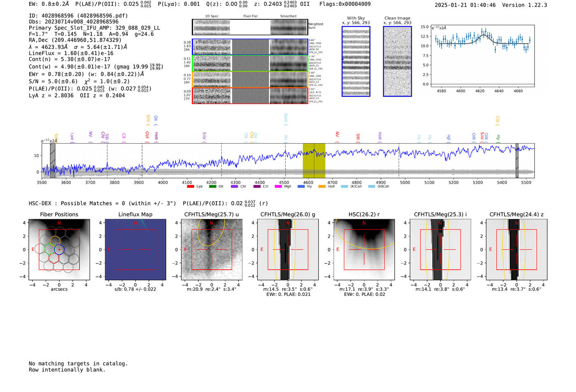Open the CFHTLS/Meg(25.7) u image

pyautogui.click(x=211, y=250)
